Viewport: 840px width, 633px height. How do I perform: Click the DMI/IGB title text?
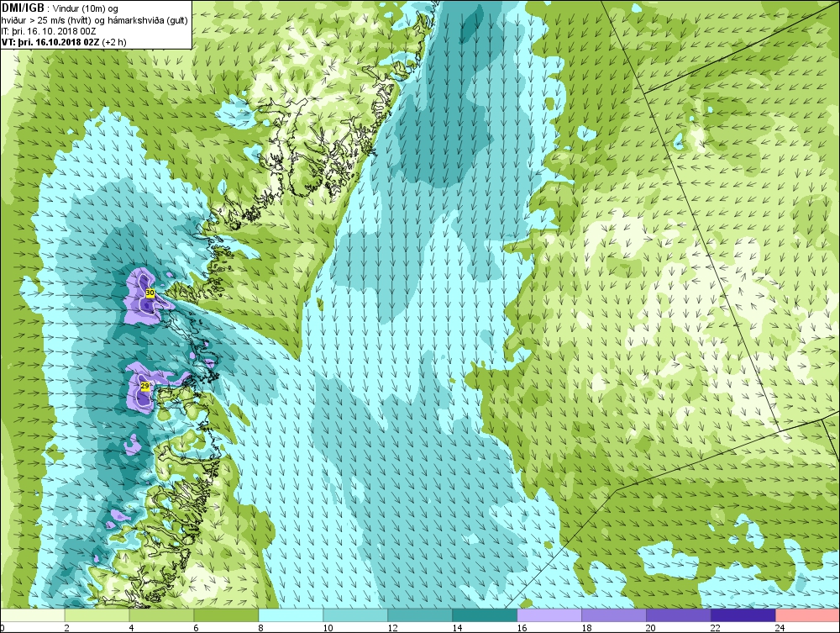point(23,8)
